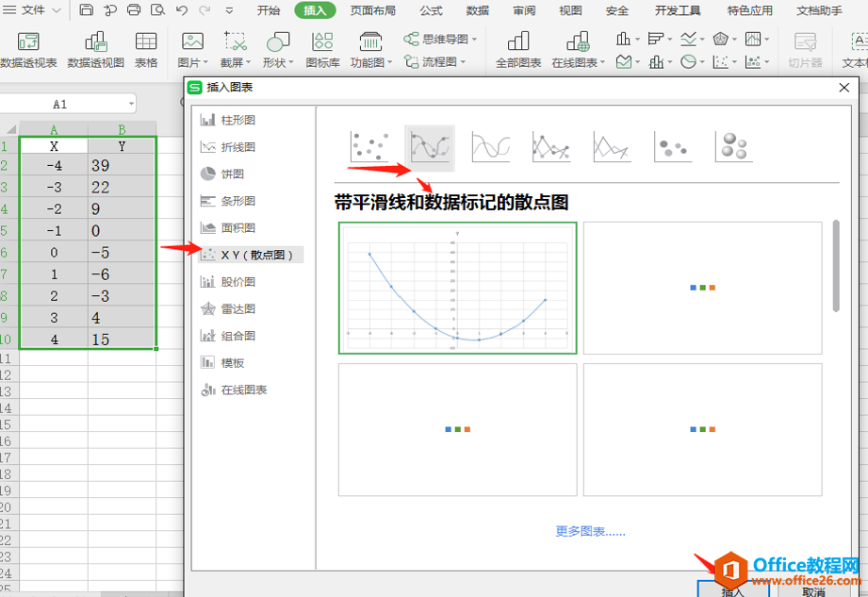Select 柱形图 in the chart type list
Screen dimensions: 868x597
[x=251, y=120]
